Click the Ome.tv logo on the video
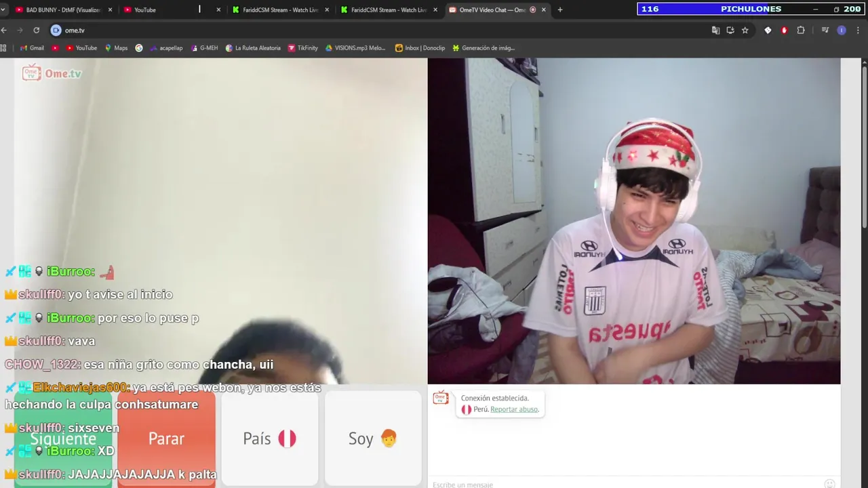Viewport: 868px width, 488px height. coord(52,73)
